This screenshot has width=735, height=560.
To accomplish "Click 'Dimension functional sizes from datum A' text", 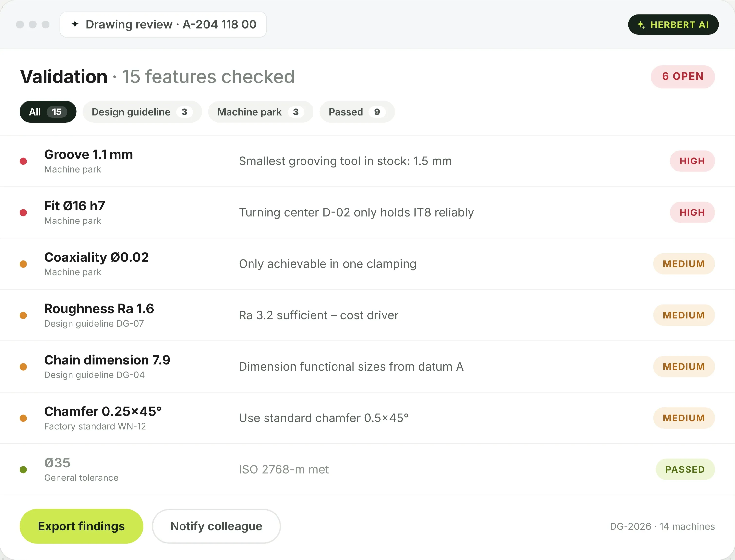I will click(x=351, y=366).
